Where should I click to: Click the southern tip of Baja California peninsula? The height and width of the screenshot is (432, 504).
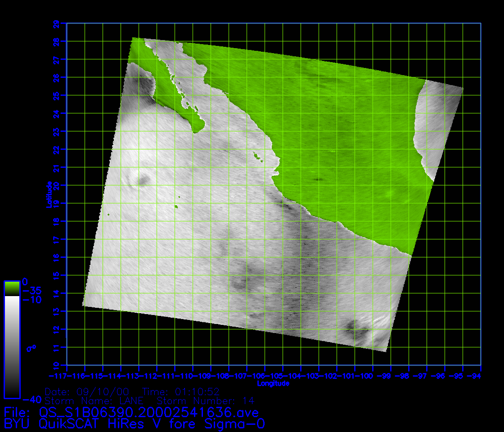(x=196, y=130)
